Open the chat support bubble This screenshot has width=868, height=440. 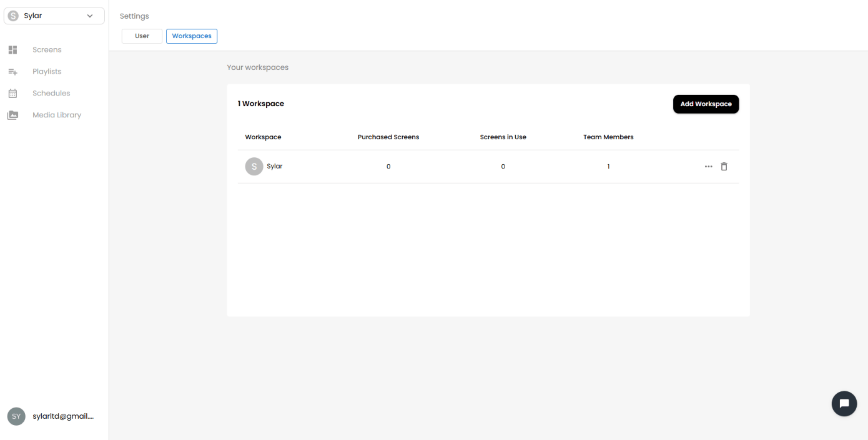pos(844,403)
